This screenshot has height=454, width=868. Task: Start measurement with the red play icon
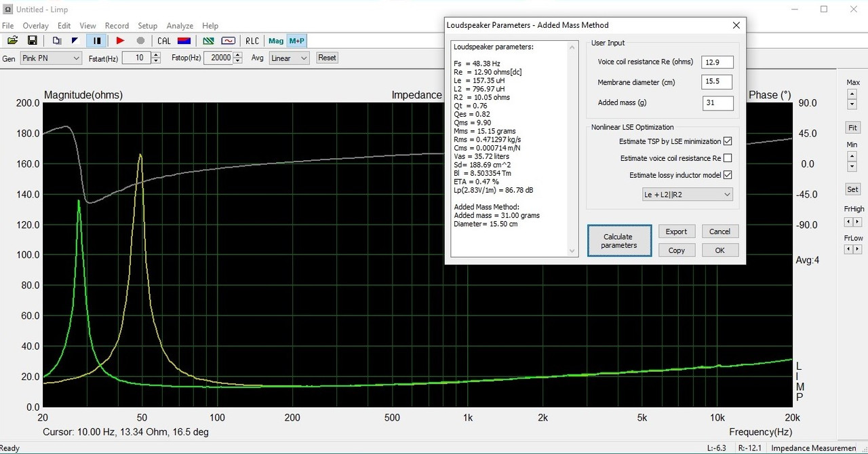[120, 41]
